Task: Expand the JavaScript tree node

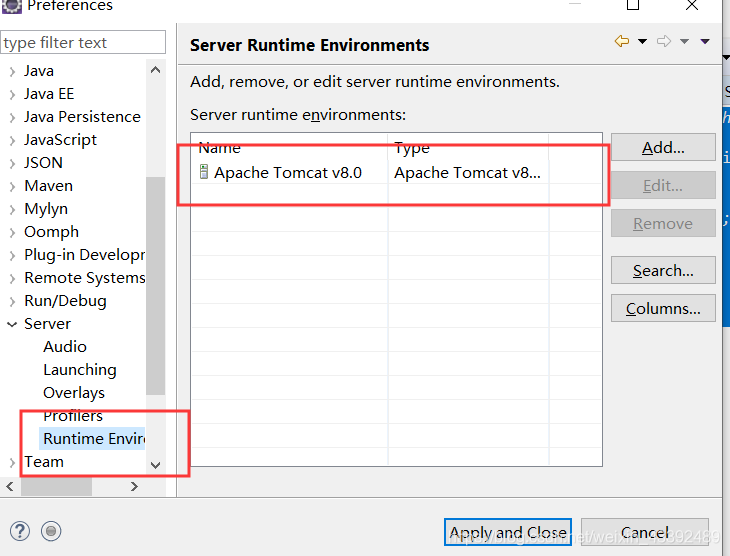Action: [x=12, y=141]
